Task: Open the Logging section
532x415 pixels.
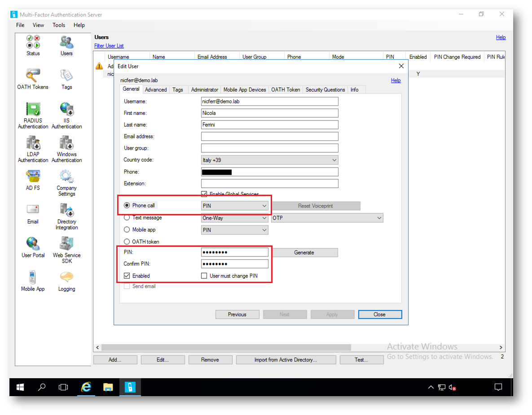Action: coord(66,281)
